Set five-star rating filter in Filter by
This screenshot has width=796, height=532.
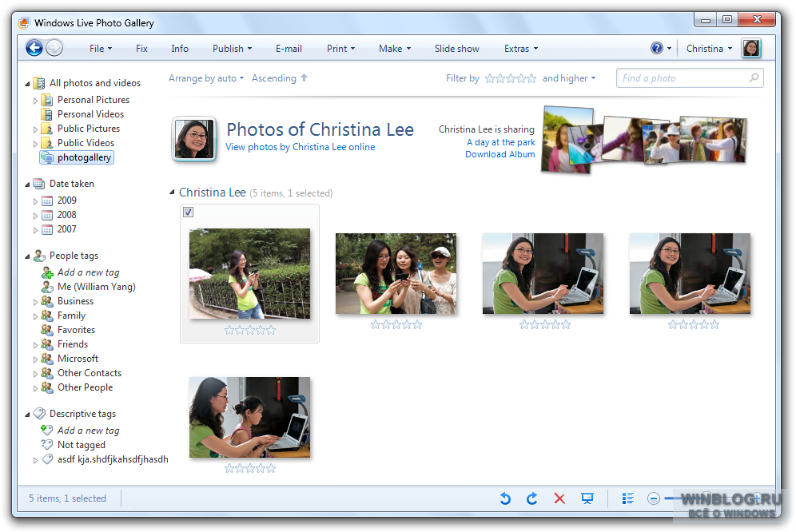[531, 78]
